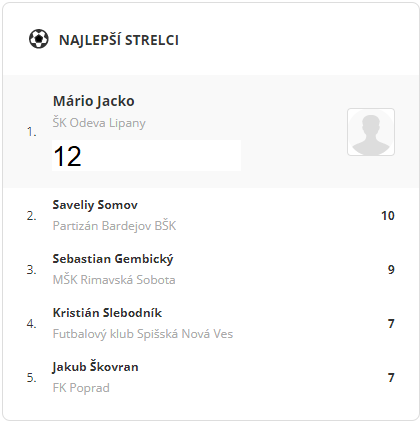Screen dimensions: 420x422
Task: Click the 12 goals value box
Action: [146, 156]
